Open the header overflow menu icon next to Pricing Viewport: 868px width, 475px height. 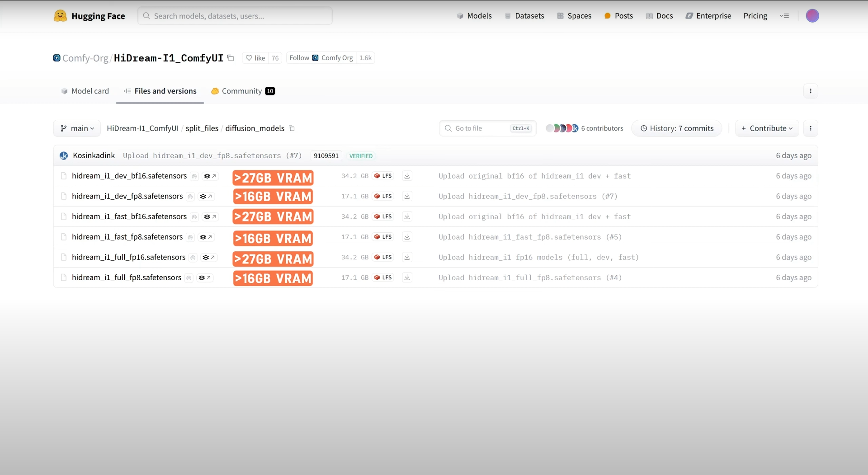[784, 16]
